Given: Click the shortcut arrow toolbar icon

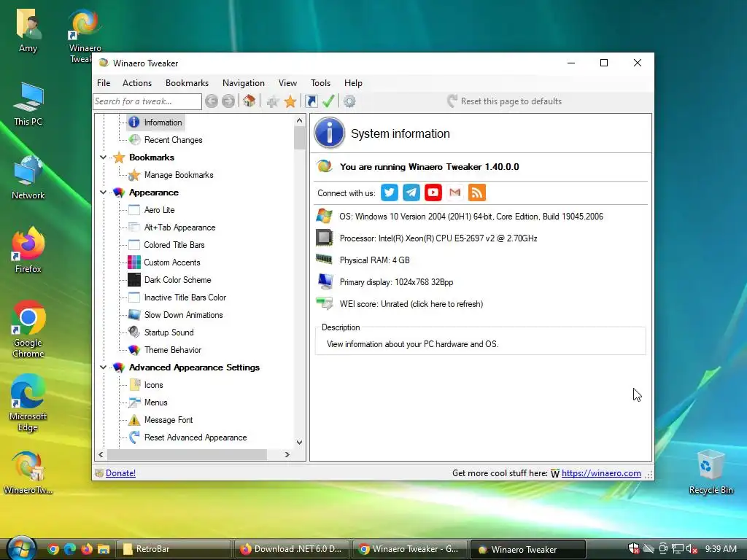Looking at the screenshot, I should click(311, 101).
